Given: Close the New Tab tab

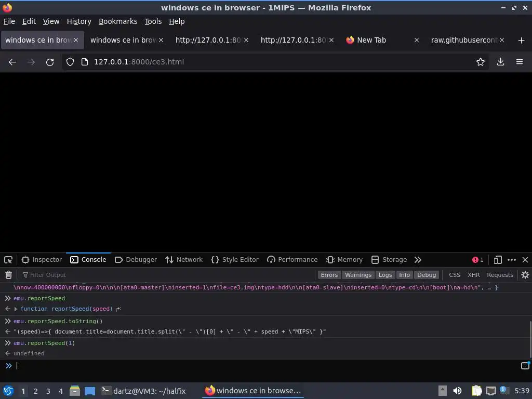Looking at the screenshot, I should 417,41.
